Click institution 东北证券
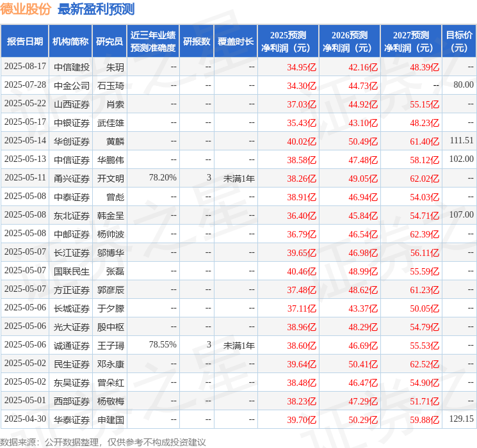This screenshot has height=448, width=477. coord(72,215)
